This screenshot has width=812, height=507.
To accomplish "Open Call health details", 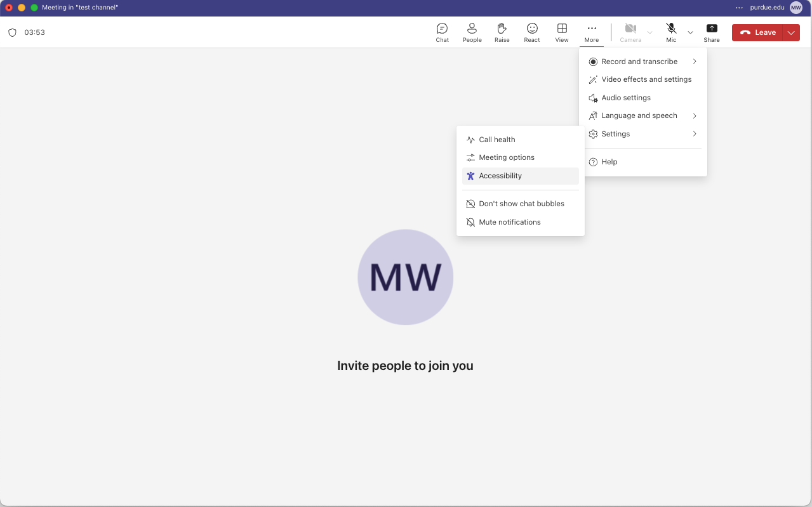I will 496,140.
